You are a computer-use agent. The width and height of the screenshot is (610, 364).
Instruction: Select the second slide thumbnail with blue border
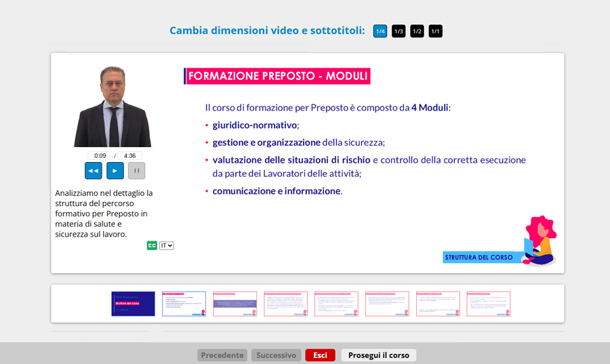(184, 304)
